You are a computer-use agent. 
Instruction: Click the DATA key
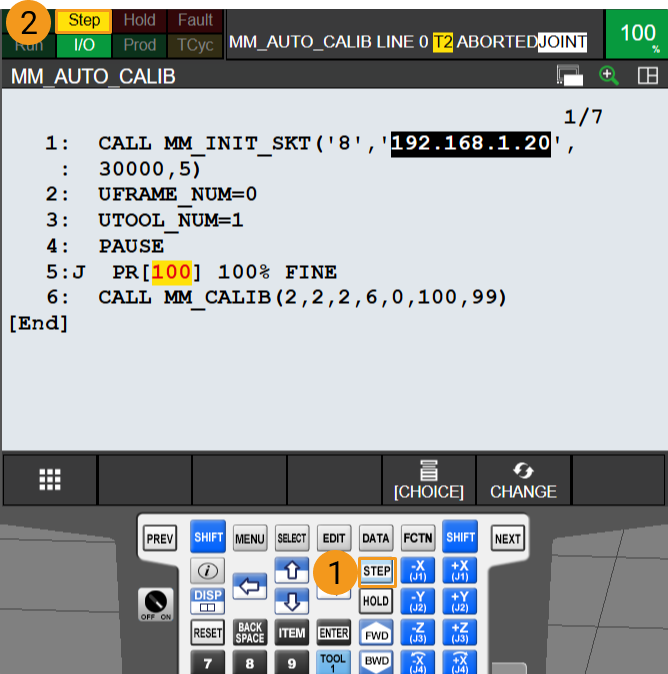coord(376,538)
